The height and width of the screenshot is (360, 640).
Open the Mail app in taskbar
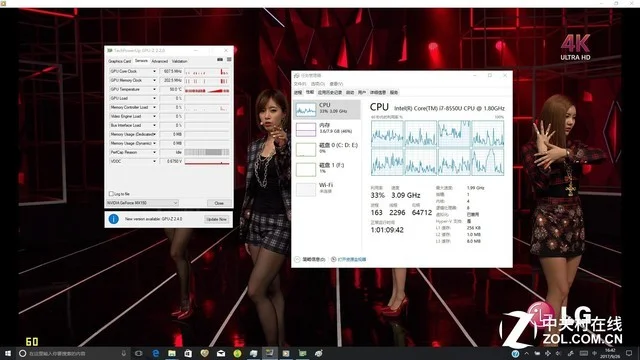click(221, 353)
